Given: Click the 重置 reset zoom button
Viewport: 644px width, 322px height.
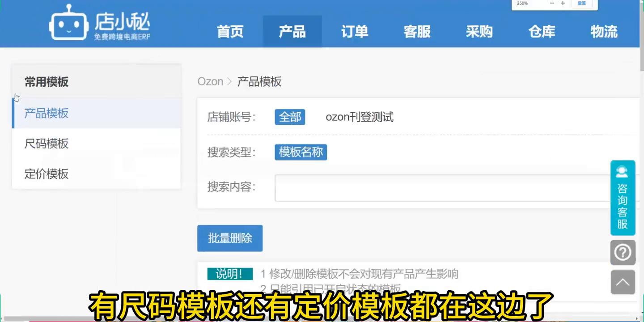Looking at the screenshot, I should [582, 3].
